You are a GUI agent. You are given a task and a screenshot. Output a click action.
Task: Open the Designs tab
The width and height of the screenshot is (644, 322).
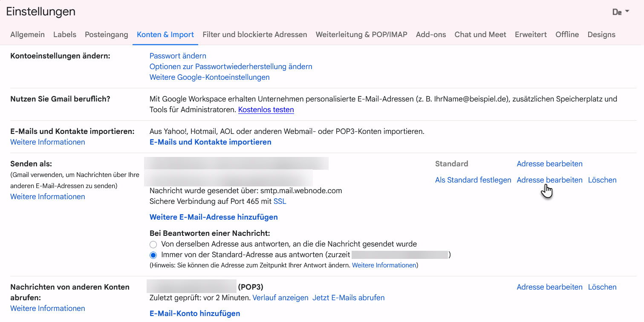point(601,35)
